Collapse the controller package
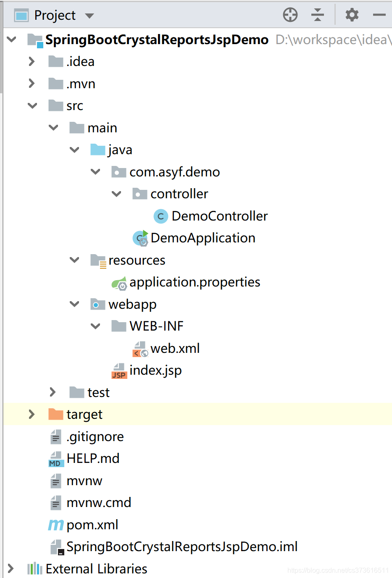Viewport: 392px width, 578px height. (116, 194)
